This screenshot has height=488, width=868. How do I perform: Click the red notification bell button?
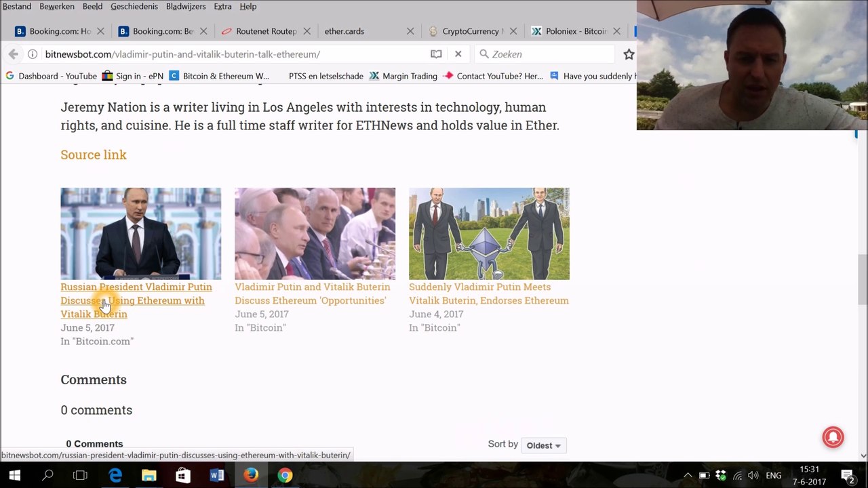[833, 437]
